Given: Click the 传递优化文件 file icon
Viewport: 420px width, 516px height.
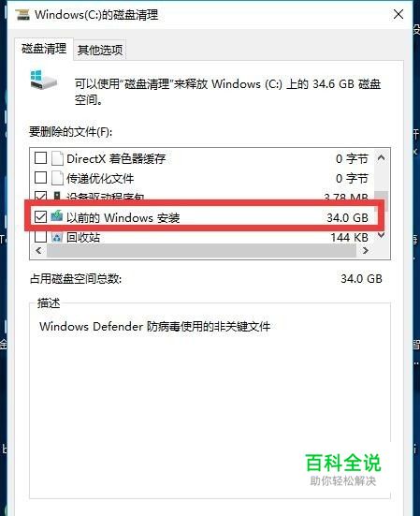Looking at the screenshot, I should tap(57, 178).
